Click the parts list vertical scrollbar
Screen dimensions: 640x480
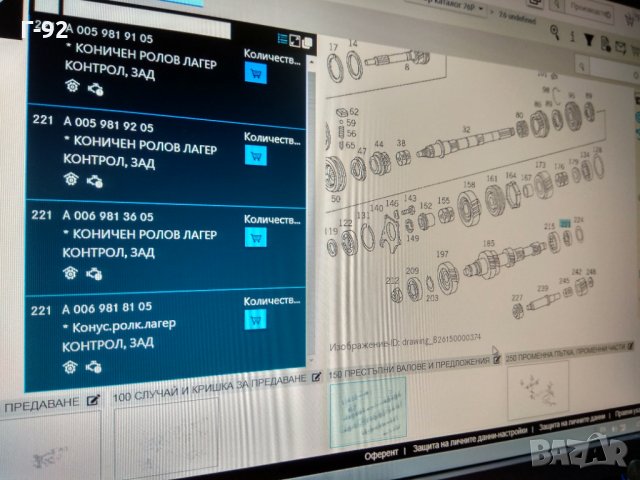coord(311,200)
